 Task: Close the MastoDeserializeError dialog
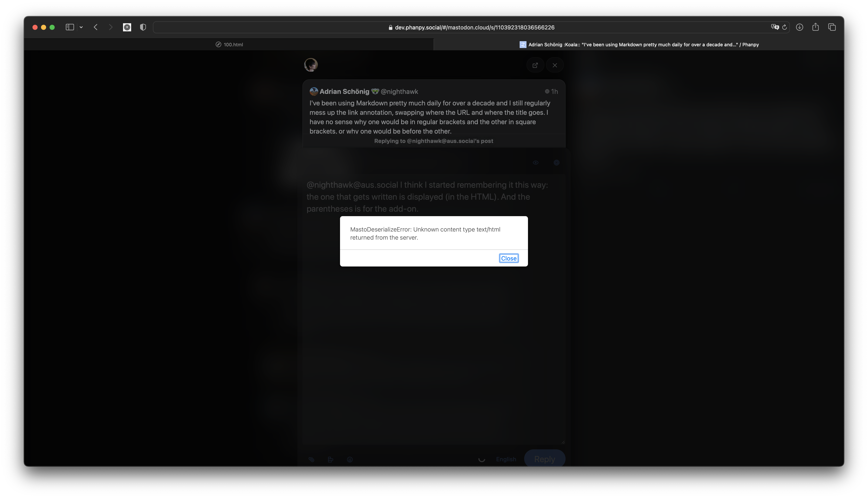coord(509,258)
